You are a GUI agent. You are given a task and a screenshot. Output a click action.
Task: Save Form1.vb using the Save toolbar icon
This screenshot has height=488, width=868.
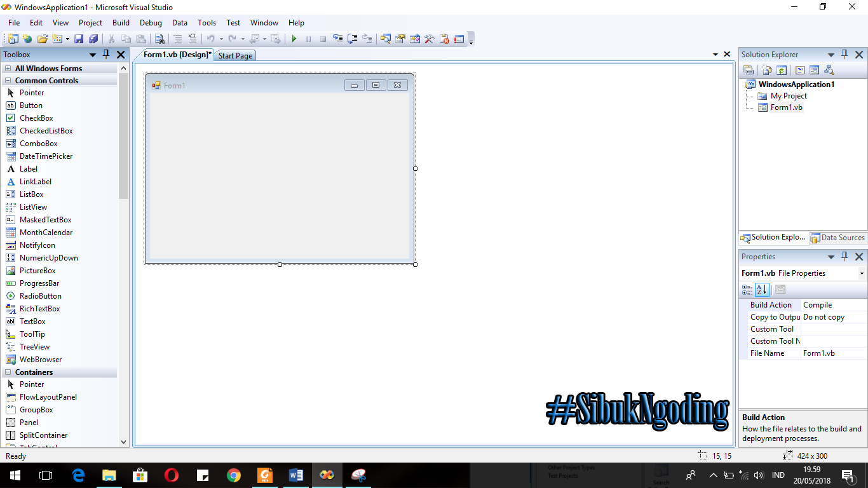[x=78, y=39]
